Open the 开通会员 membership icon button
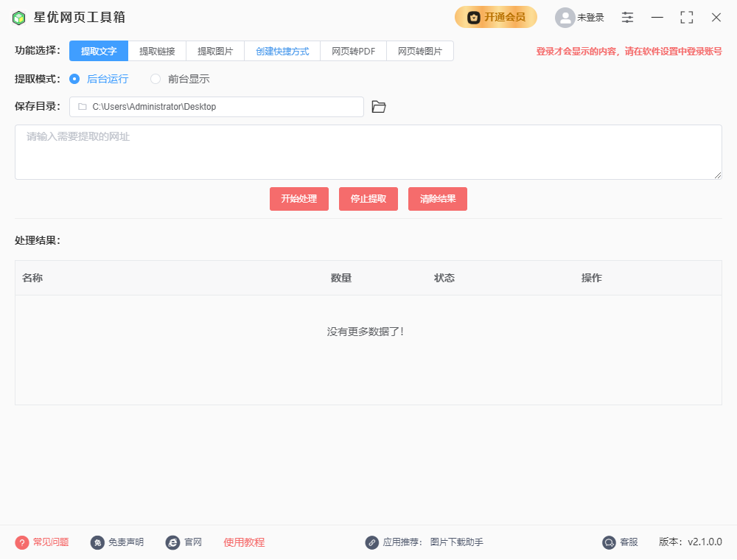The image size is (737, 560). tap(473, 16)
